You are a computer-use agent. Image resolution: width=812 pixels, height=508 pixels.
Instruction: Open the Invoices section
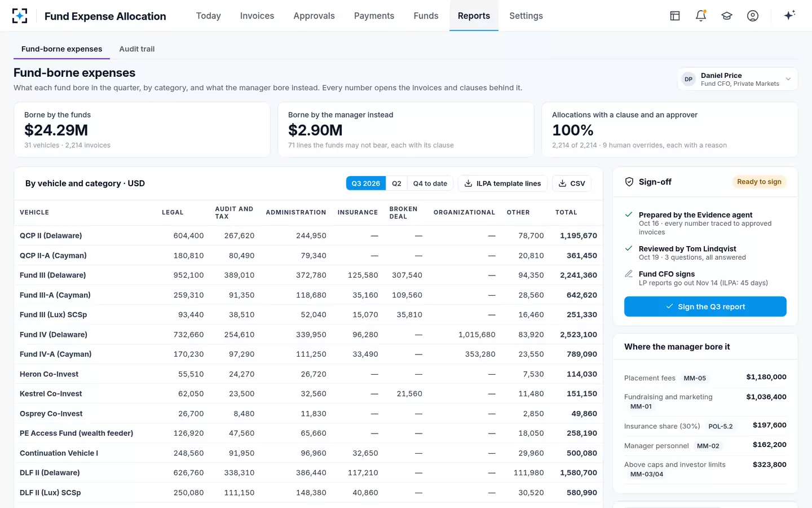pos(257,16)
